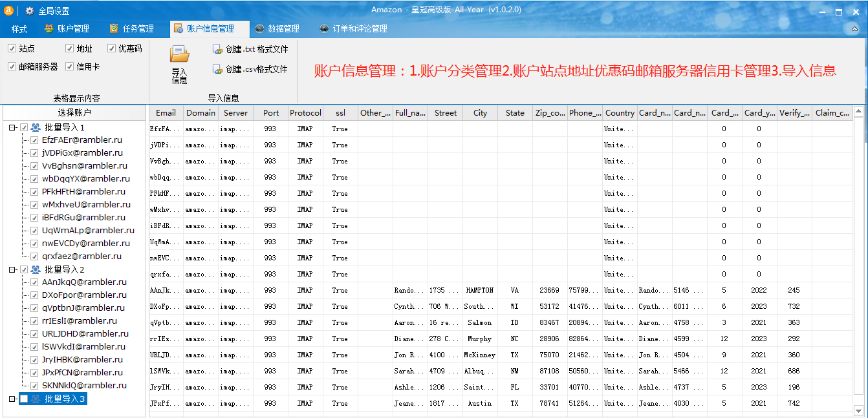Open the 订单和评论管理 tab
The width and height of the screenshot is (868, 418).
pos(353,28)
